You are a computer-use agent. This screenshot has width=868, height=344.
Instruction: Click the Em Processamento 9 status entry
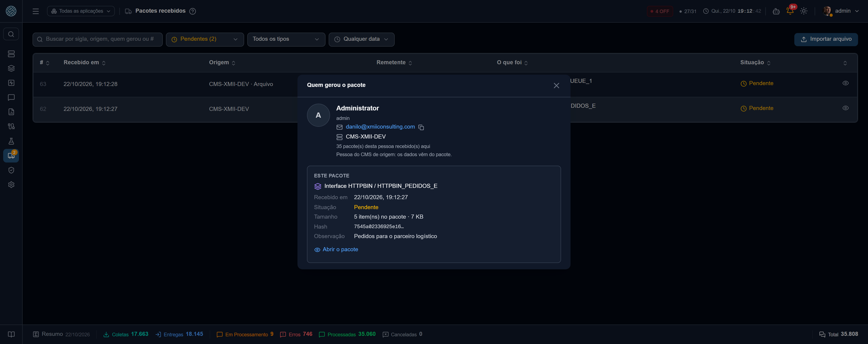(245, 334)
